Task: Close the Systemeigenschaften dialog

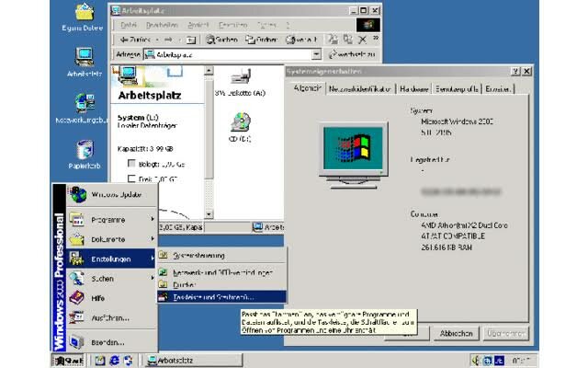Action: point(526,71)
